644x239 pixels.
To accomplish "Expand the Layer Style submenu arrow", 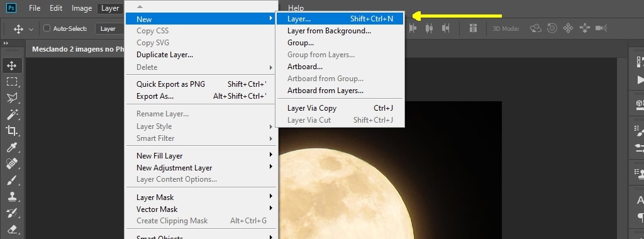I will point(271,126).
